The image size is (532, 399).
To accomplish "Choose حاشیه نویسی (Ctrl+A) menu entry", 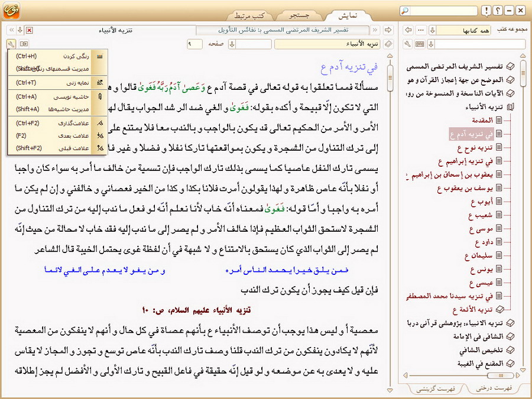I will 57,97.
